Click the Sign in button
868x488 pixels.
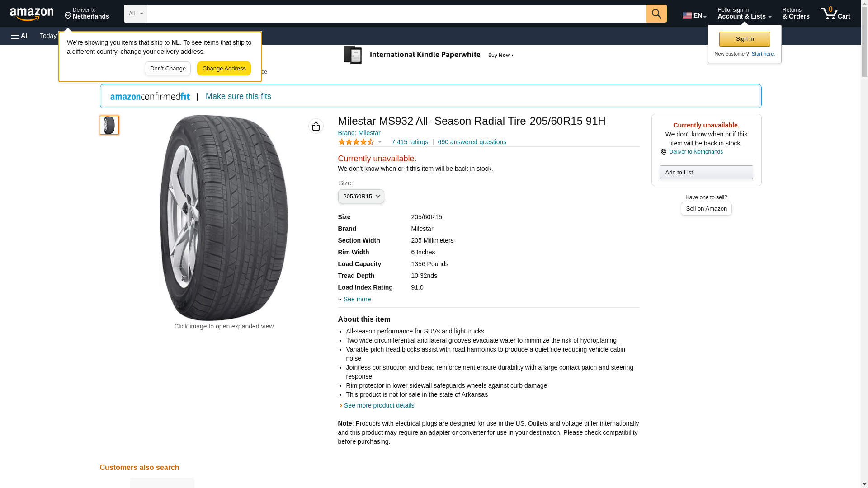(x=745, y=39)
